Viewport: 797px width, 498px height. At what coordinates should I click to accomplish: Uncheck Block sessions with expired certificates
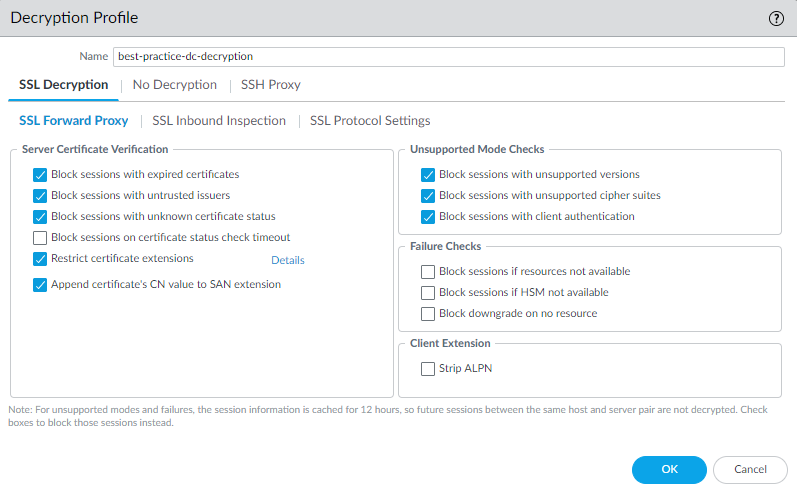tap(40, 174)
